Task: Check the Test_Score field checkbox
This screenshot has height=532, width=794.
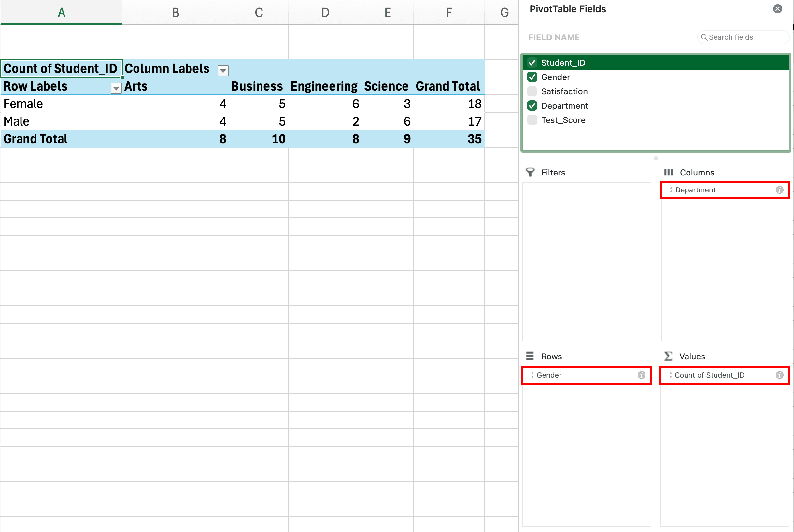Action: pos(532,120)
